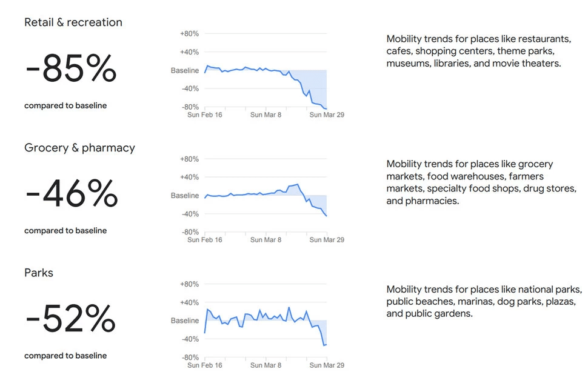Click the Grocery & pharmacy heading
588x392 pixels.
point(79,148)
